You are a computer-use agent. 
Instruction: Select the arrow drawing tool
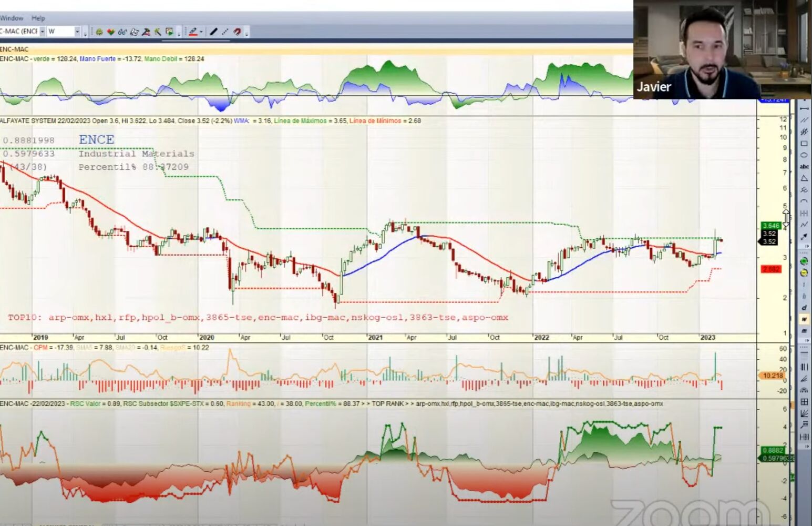tap(804, 237)
